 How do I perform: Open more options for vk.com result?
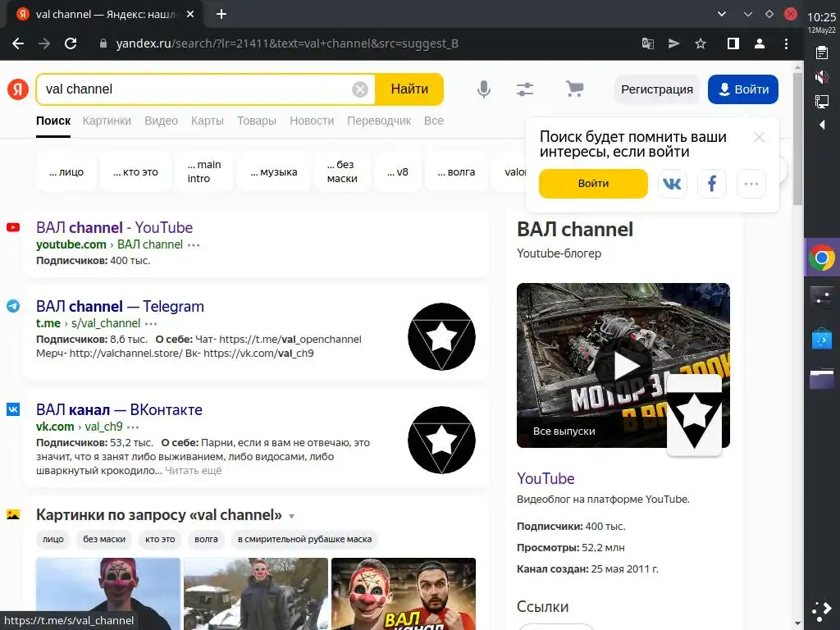(x=133, y=427)
